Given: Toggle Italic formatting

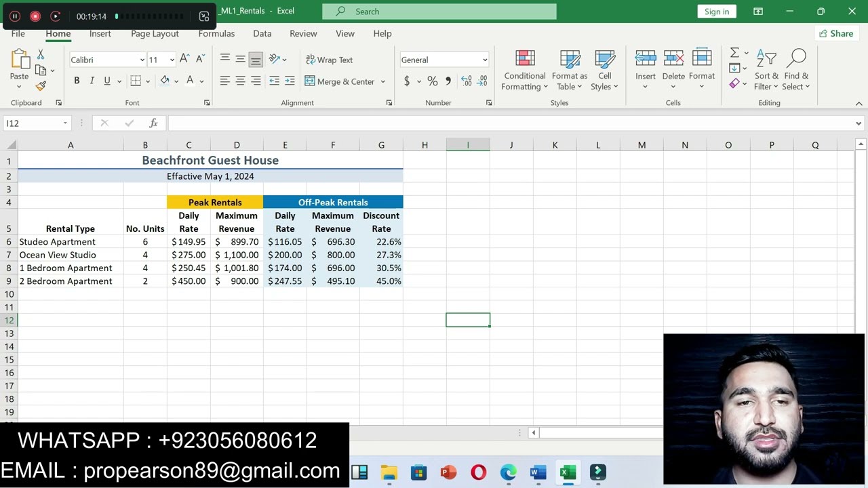Looking at the screenshot, I should pyautogui.click(x=92, y=81).
